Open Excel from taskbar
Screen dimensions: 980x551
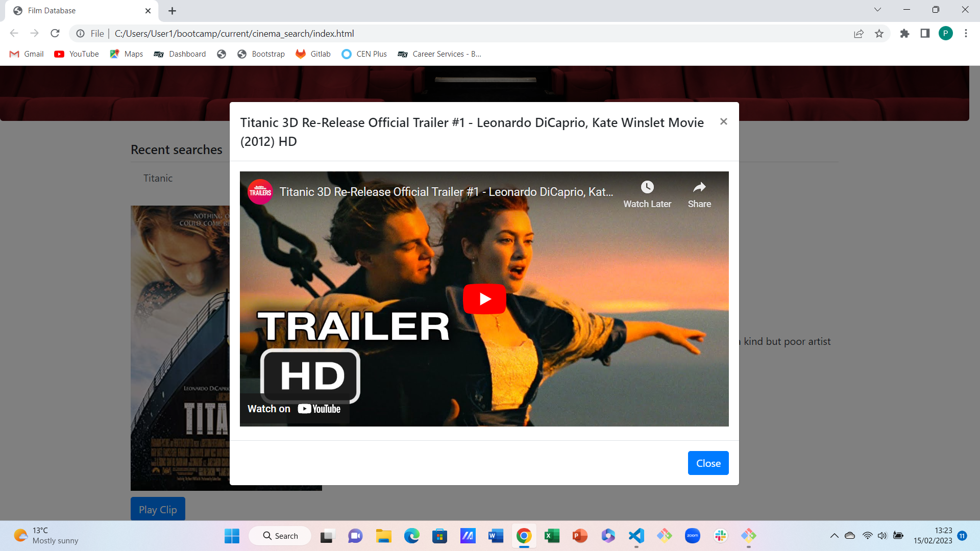pyautogui.click(x=552, y=536)
